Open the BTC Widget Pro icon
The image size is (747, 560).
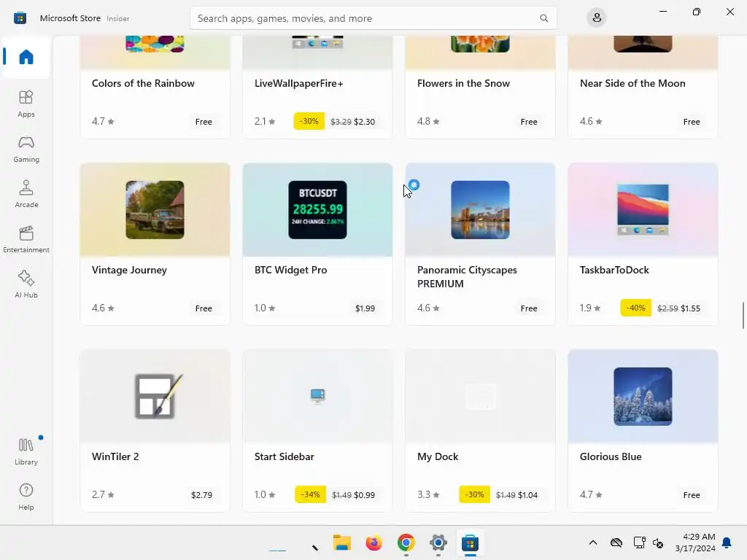(x=317, y=209)
